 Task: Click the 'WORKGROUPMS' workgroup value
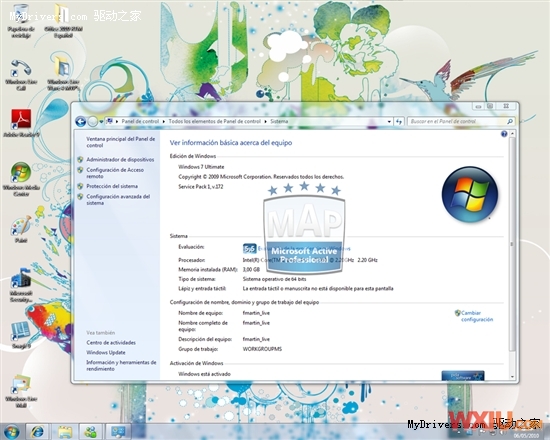(262, 349)
